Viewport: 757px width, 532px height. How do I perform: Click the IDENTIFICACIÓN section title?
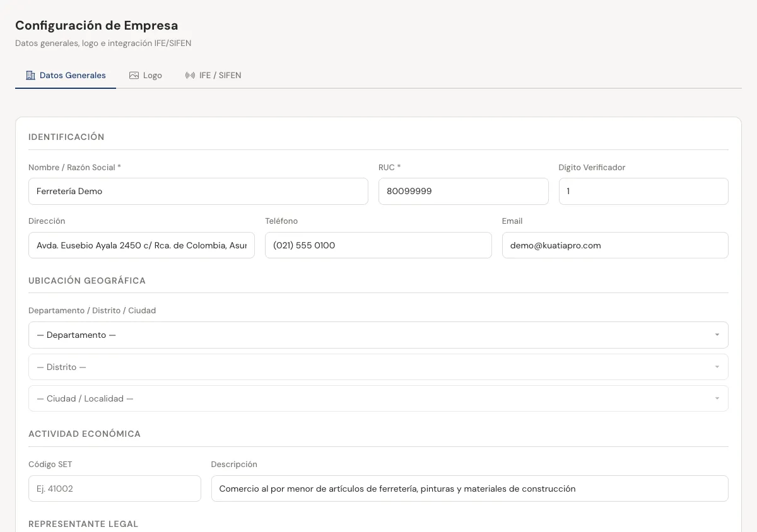pos(66,137)
